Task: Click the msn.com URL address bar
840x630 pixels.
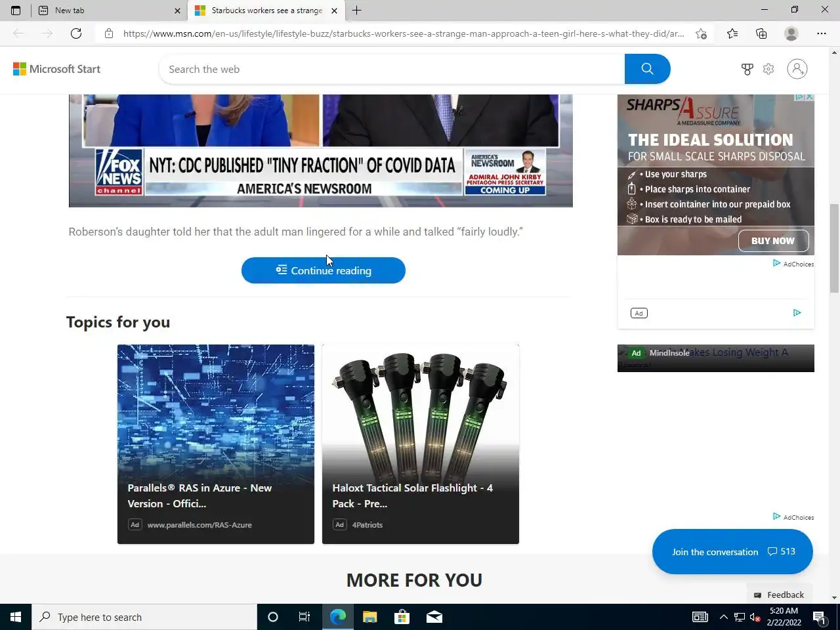Action: pyautogui.click(x=404, y=33)
